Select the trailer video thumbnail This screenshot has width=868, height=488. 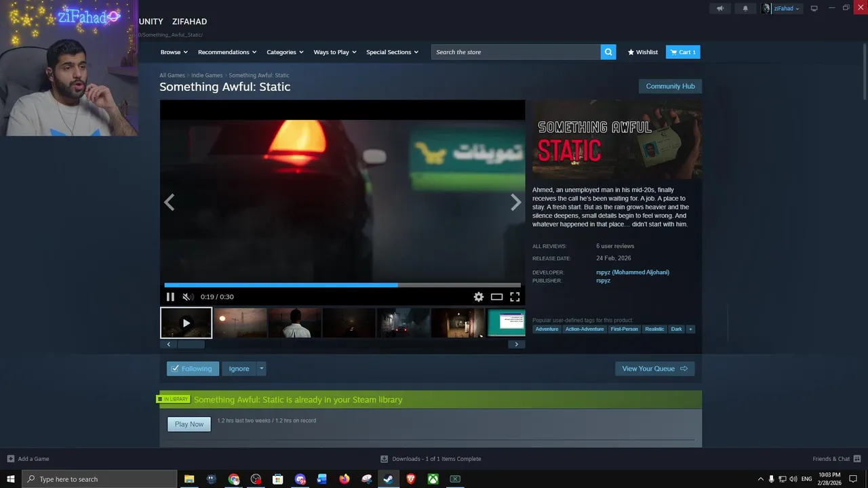pos(186,323)
